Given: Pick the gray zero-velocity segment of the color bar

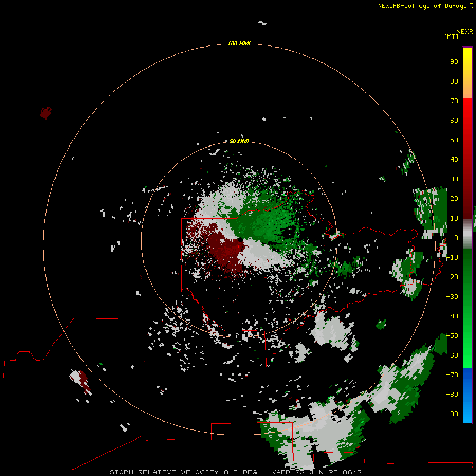Looking at the screenshot, I should point(467,234).
